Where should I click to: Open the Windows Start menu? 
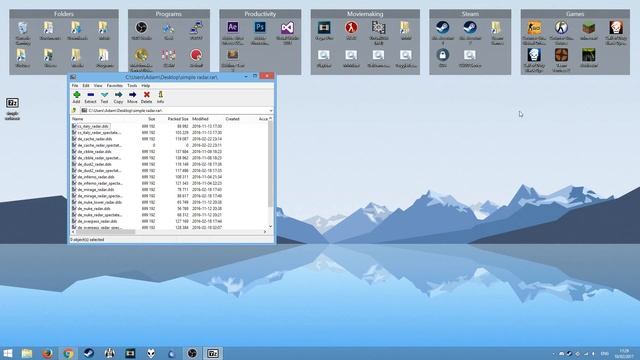pos(8,353)
